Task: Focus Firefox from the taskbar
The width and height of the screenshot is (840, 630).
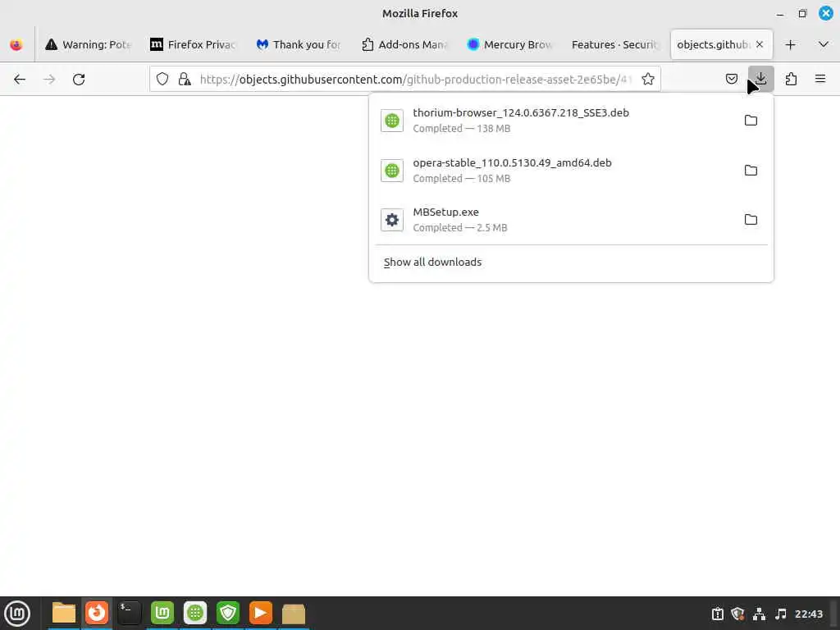Action: pyautogui.click(x=97, y=613)
